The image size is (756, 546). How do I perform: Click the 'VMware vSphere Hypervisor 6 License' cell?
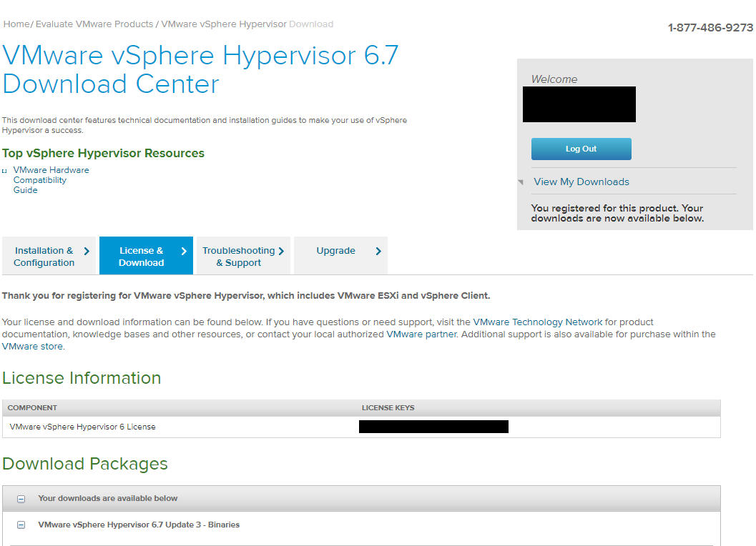click(x=82, y=427)
